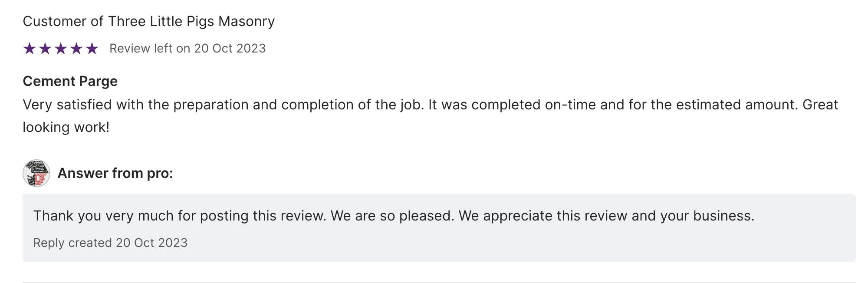The width and height of the screenshot is (868, 283).
Task: Click the "Answer from pro:" label
Action: coord(115,173)
